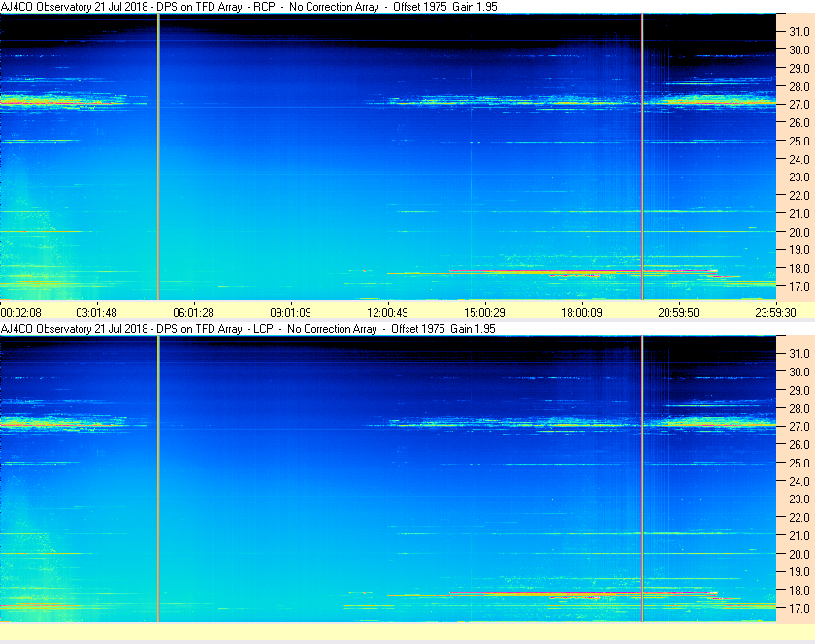This screenshot has width=815, height=644.
Task: Select the 12:00:49 time tick label
Action: [387, 313]
